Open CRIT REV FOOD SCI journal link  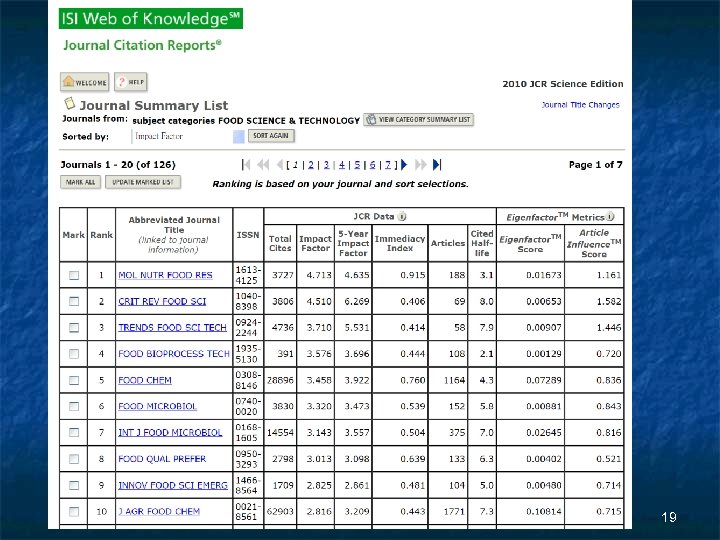pos(162,301)
